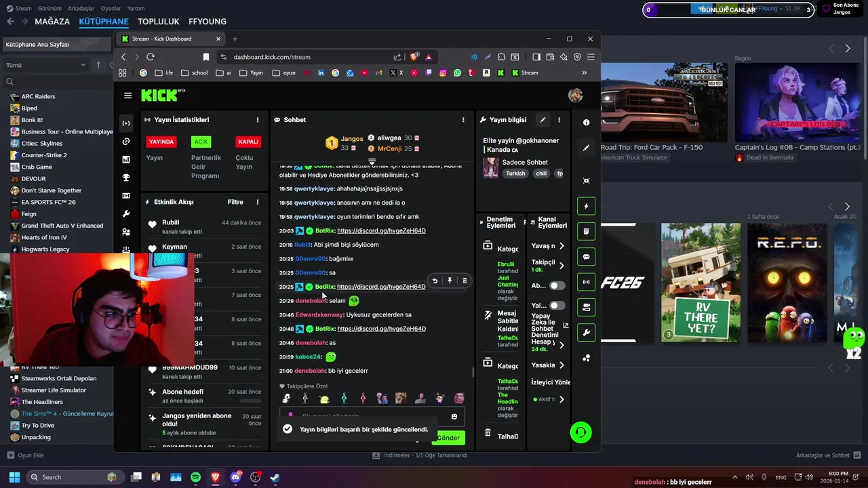868x488 pixels.
Task: Open Yayın bilgisi three-dot menu
Action: (x=559, y=120)
